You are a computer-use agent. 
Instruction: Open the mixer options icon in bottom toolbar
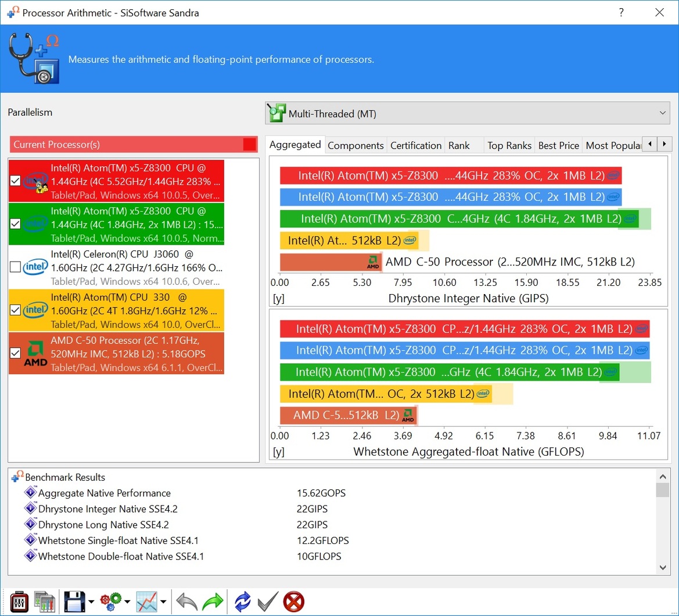coord(19,601)
